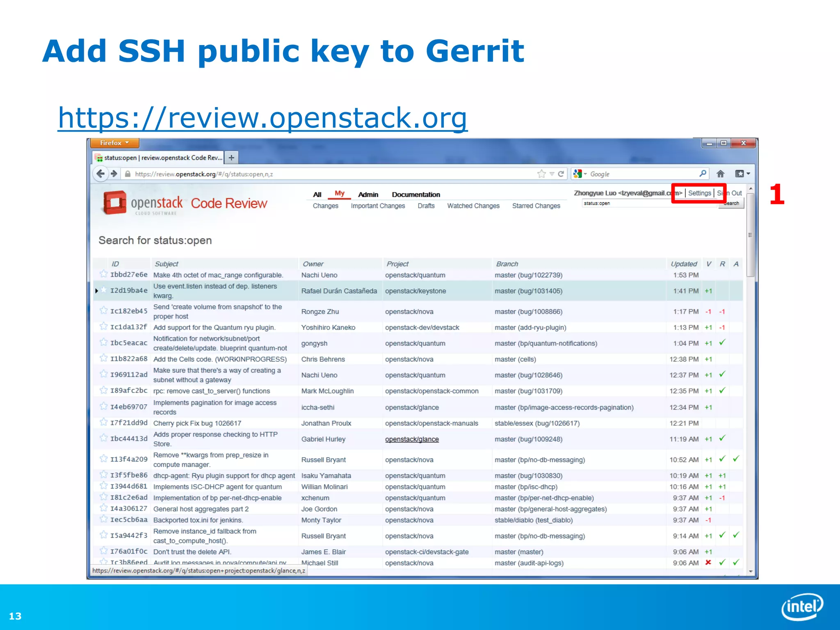
Task: Open the All menu
Action: point(317,194)
